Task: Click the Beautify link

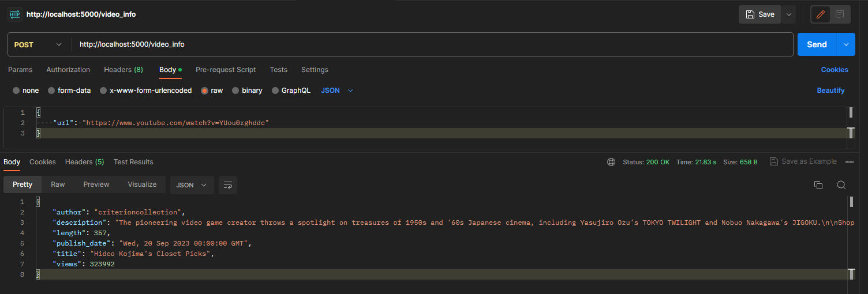Action: tap(830, 91)
